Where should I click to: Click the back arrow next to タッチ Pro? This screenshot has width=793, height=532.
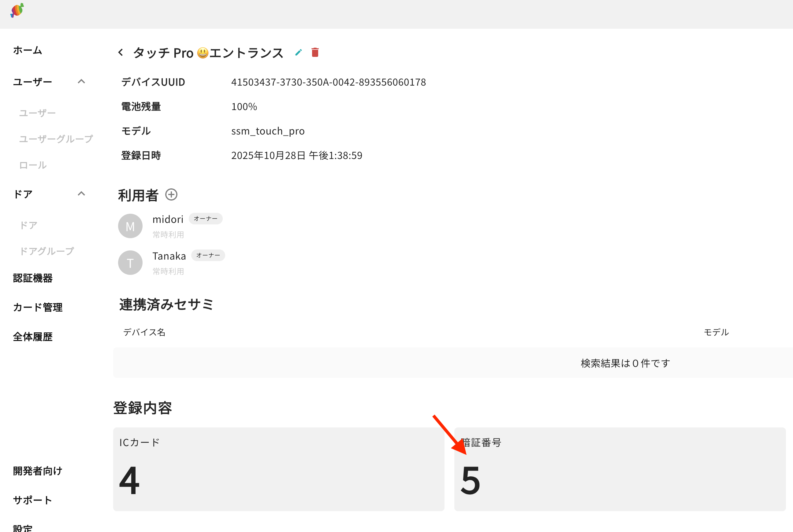[x=121, y=52]
